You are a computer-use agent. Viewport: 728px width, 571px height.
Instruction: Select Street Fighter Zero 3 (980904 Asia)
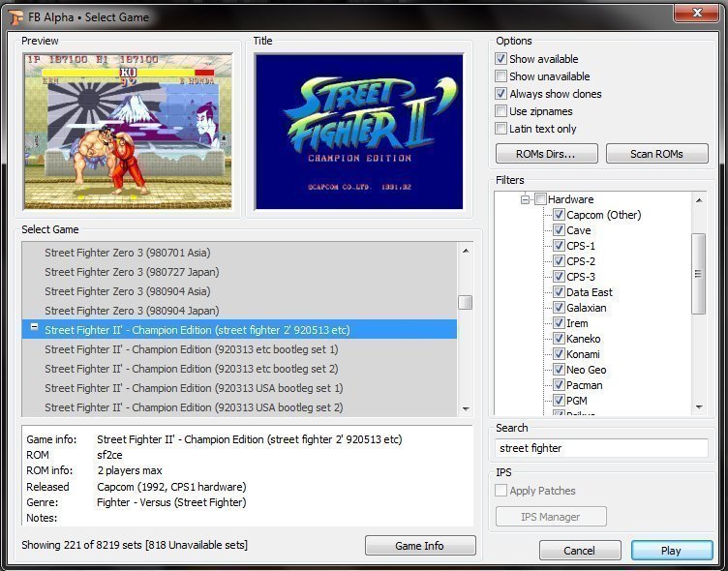pyautogui.click(x=239, y=291)
